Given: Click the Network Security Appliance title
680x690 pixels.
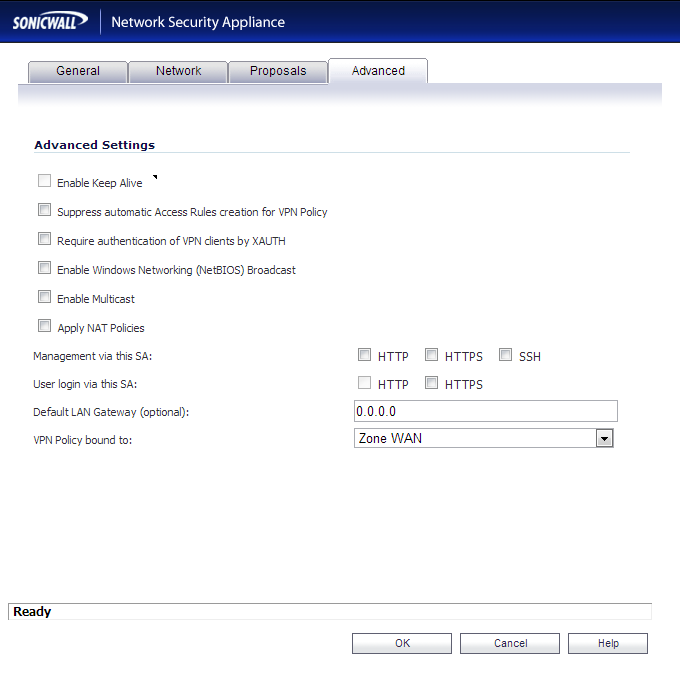Looking at the screenshot, I should click(198, 22).
